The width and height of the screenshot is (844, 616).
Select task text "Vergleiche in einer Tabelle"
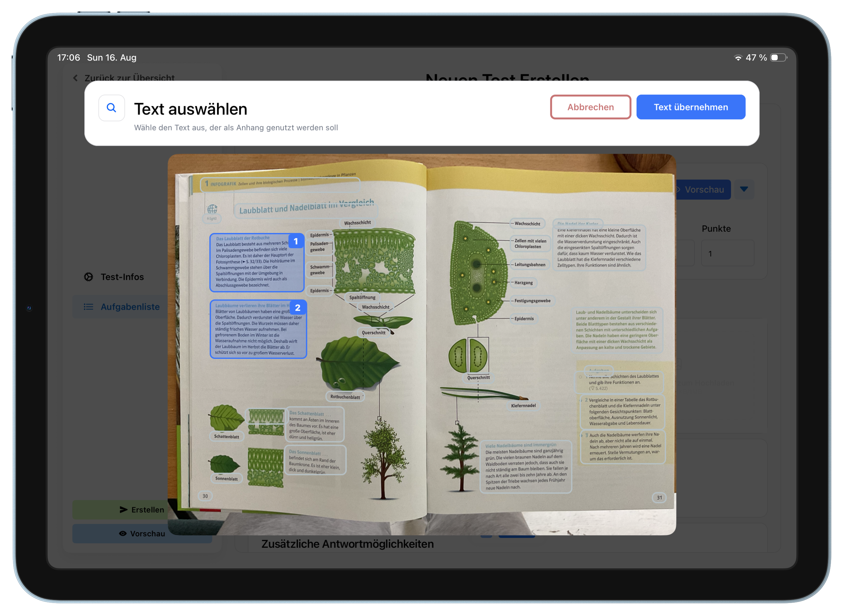tap(622, 411)
